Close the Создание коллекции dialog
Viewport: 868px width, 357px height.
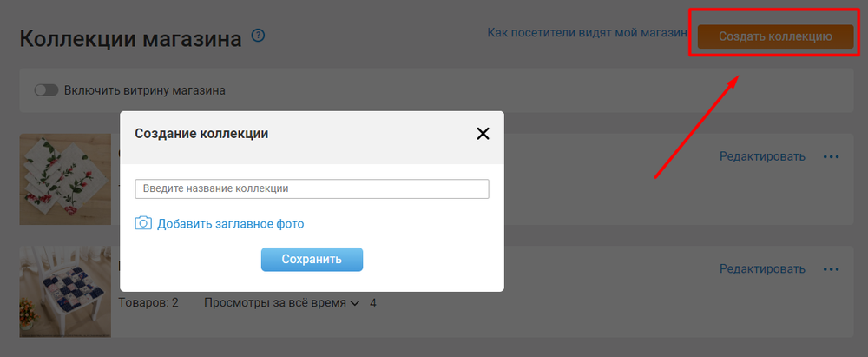483,133
